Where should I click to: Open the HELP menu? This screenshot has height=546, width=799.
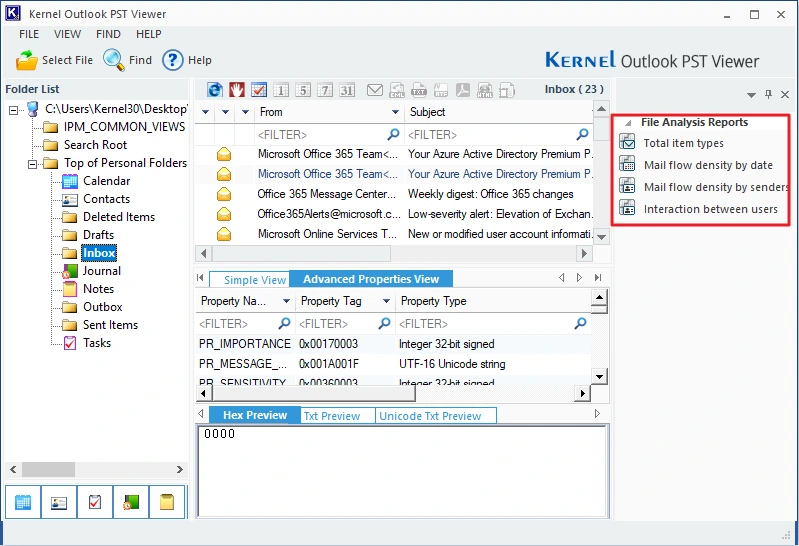click(x=148, y=34)
